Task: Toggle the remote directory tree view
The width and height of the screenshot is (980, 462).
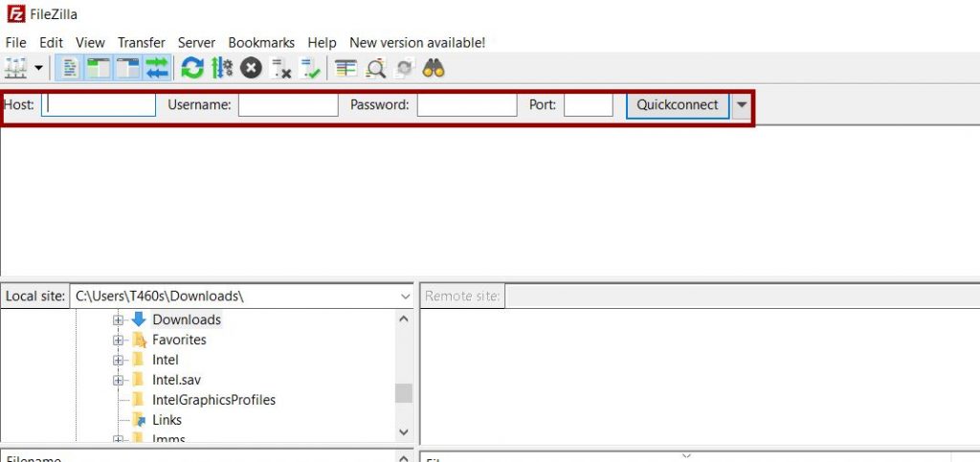Action: [128, 67]
